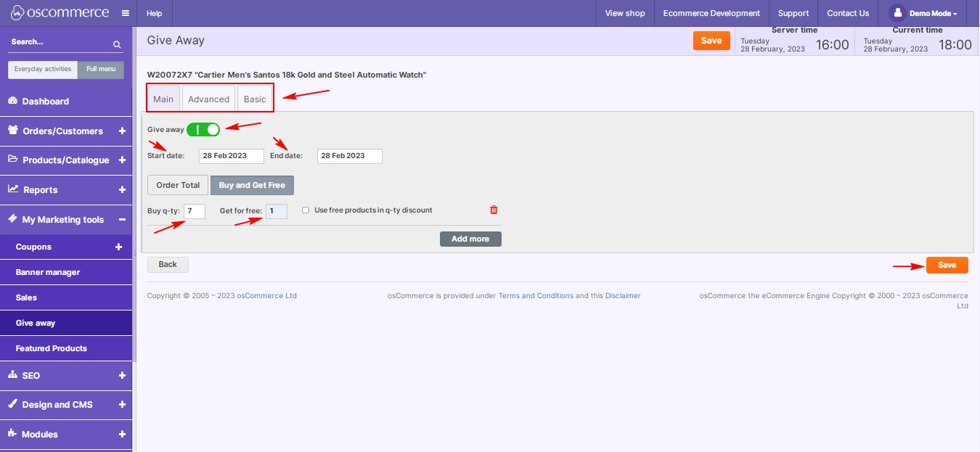980x452 pixels.
Task: Click the Modules puzzle icon
Action: pyautogui.click(x=12, y=434)
